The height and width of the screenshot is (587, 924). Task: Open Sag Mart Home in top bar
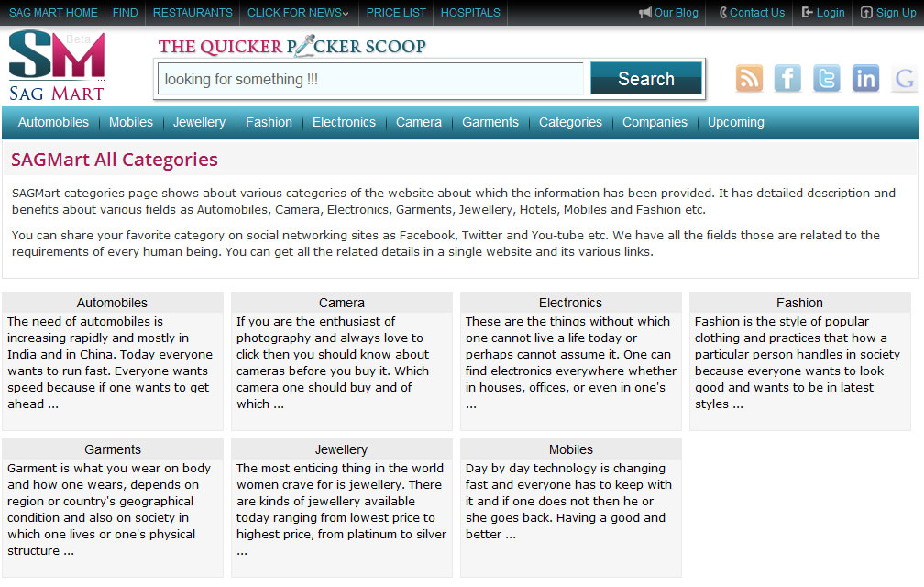coord(53,12)
